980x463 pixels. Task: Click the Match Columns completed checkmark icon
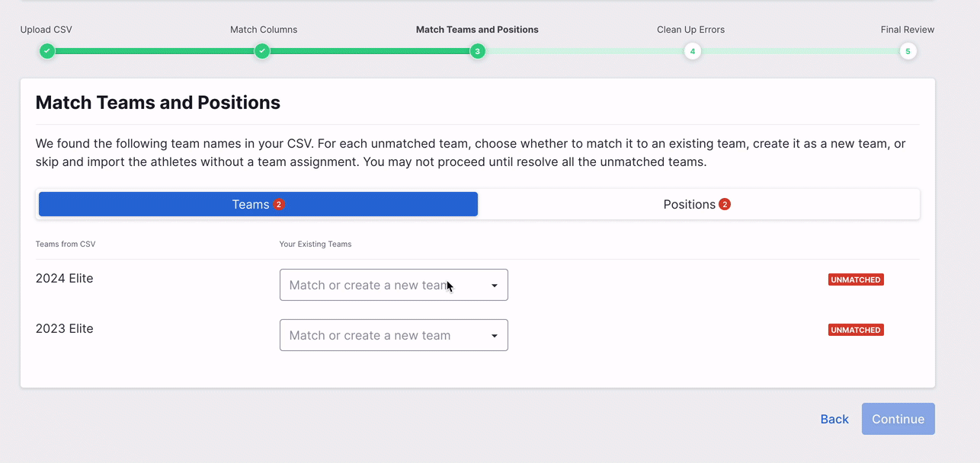(262, 51)
